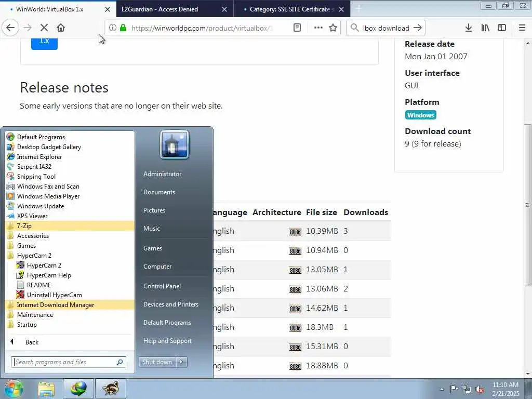
Task: Switch to E2Guardian - Access Denied tab
Action: 175,9
